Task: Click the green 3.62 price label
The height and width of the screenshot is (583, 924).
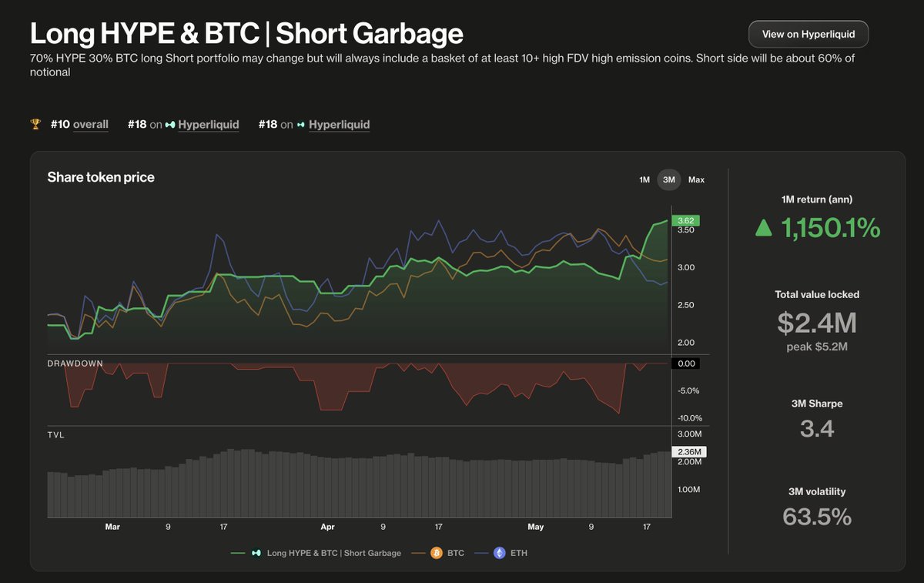Action: (685, 220)
